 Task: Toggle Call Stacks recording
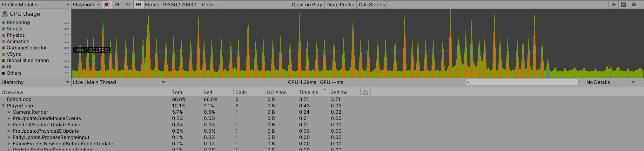point(372,4)
